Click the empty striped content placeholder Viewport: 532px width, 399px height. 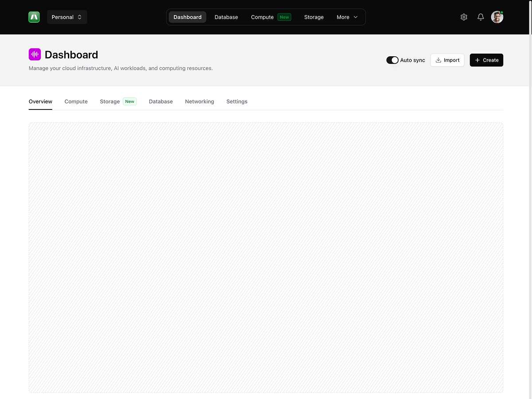[x=266, y=257]
